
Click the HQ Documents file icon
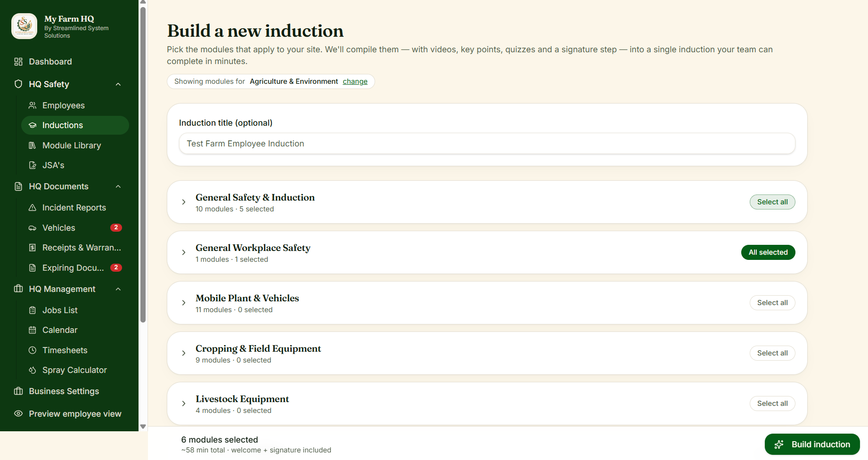(x=18, y=186)
